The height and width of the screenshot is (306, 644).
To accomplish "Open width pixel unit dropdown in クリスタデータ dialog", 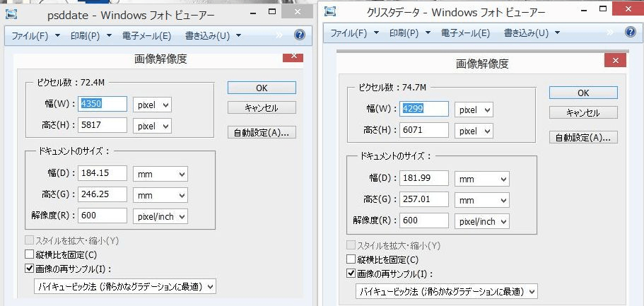I will 474,110.
